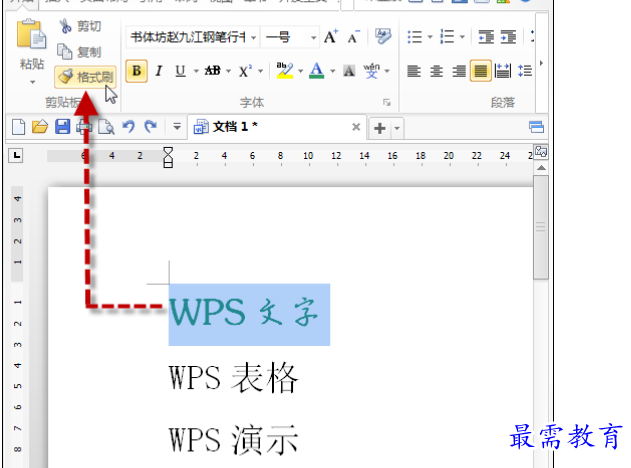Click the clear formatting icon
This screenshot has width=631, height=468.
(x=383, y=37)
